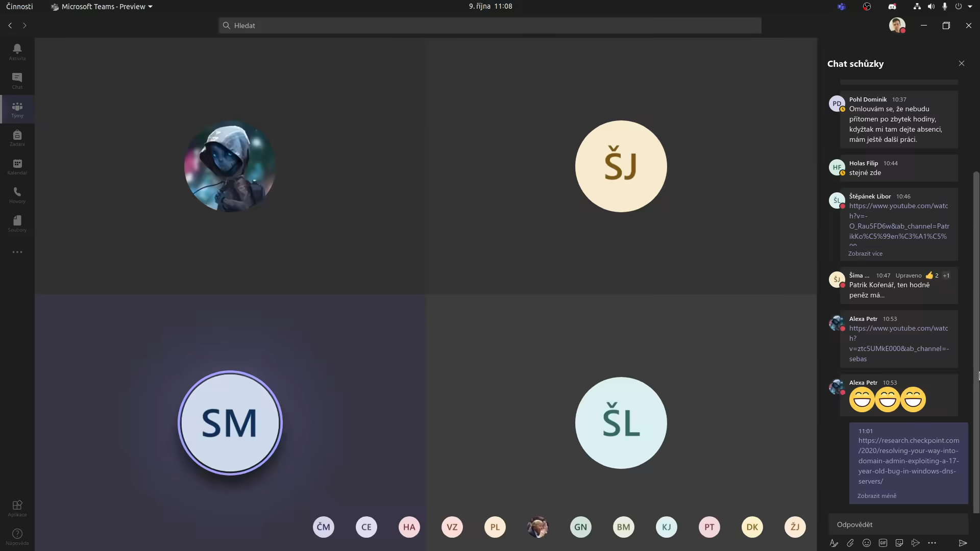
Task: Collapse message with Zobrazit méně
Action: tap(877, 496)
